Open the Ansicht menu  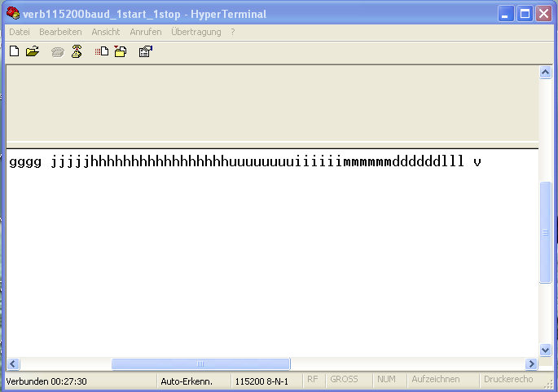click(x=106, y=32)
